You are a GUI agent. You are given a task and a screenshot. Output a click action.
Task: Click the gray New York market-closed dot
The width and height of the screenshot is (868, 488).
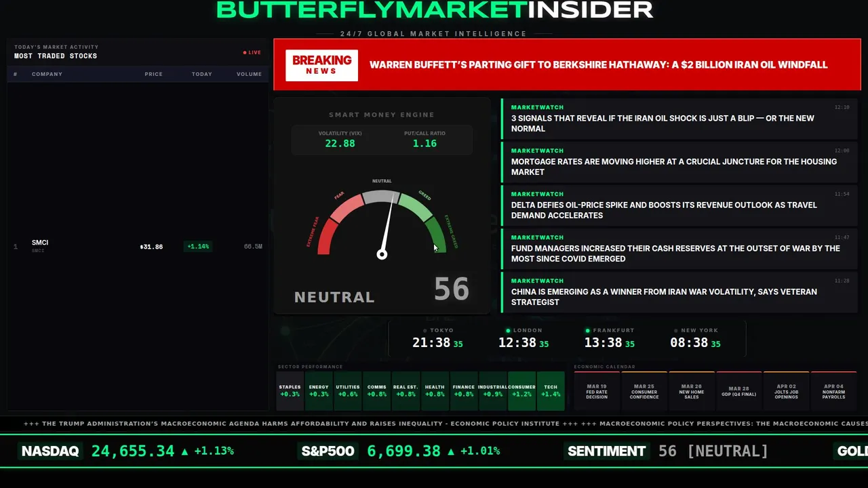pyautogui.click(x=675, y=331)
